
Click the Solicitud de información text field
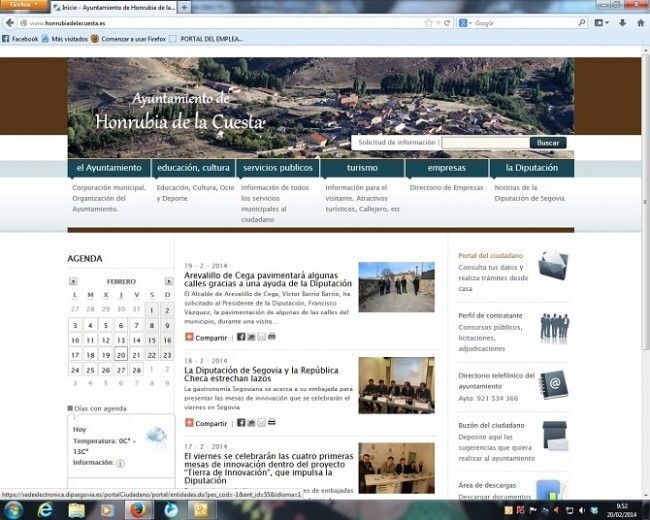(x=484, y=143)
